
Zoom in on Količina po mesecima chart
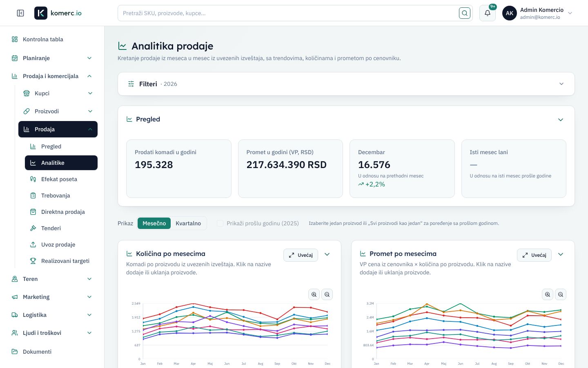point(314,294)
